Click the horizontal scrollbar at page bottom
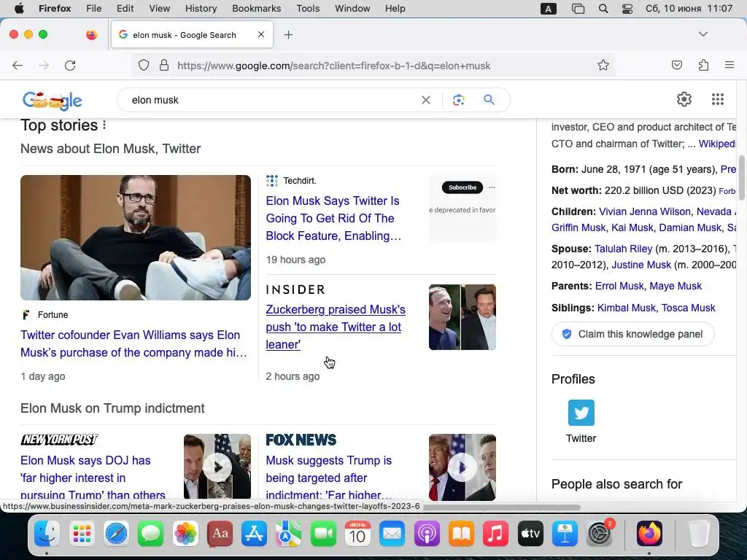This screenshot has height=560, width=747. coord(501,507)
